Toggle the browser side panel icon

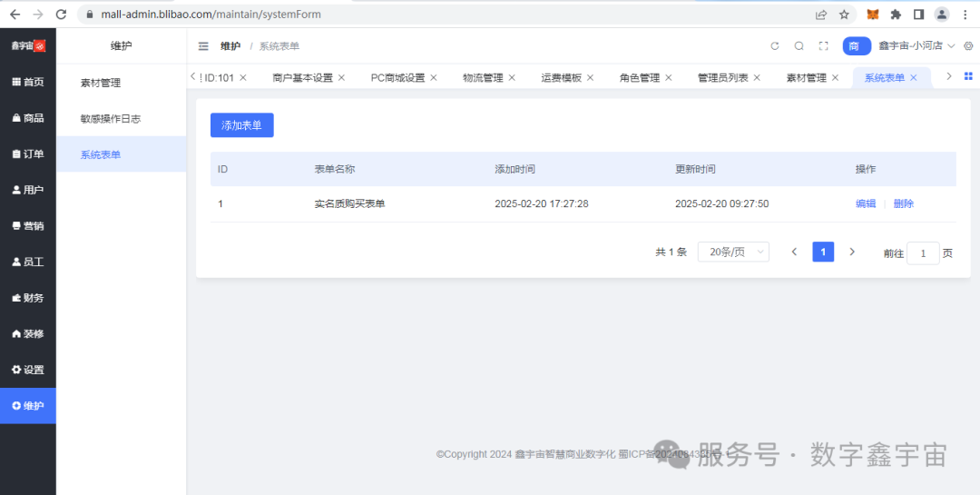918,15
